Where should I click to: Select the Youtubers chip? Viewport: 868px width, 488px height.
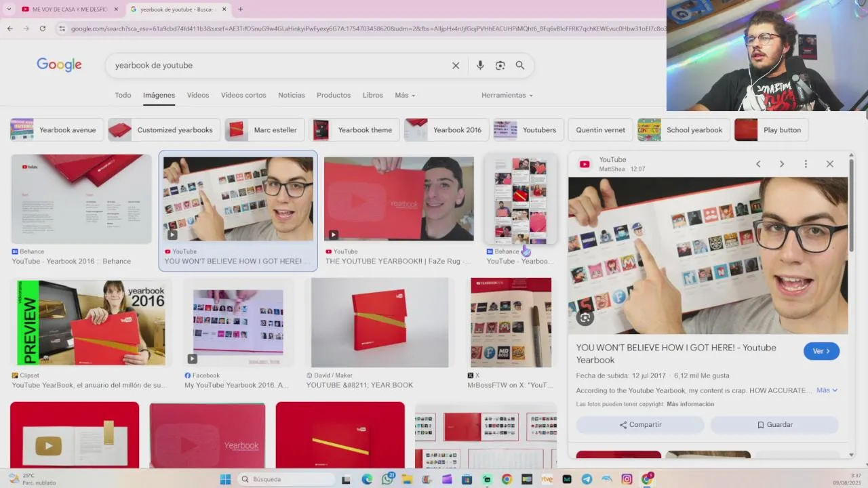click(529, 130)
